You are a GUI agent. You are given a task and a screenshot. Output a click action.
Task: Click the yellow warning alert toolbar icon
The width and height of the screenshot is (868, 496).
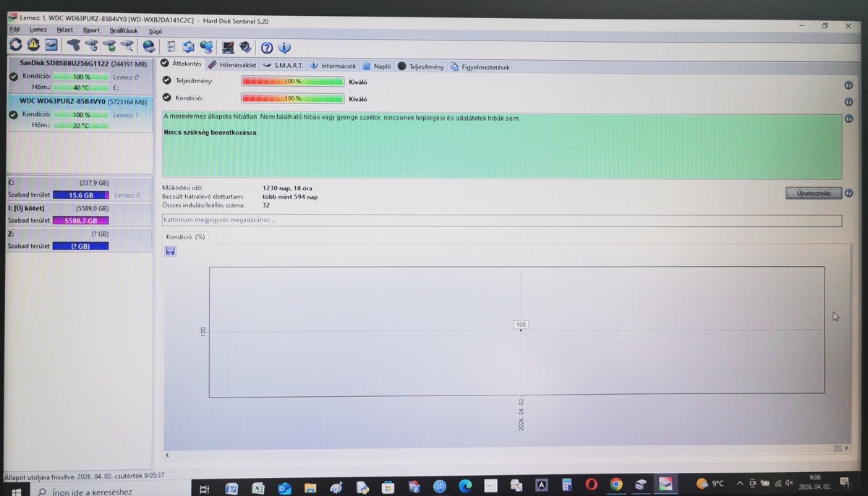(x=33, y=46)
